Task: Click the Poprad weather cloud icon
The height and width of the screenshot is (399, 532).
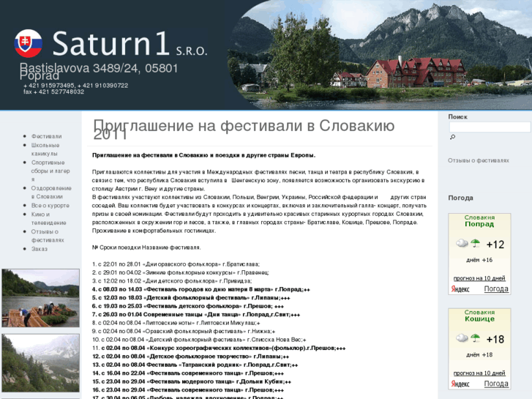Action: tap(462, 243)
